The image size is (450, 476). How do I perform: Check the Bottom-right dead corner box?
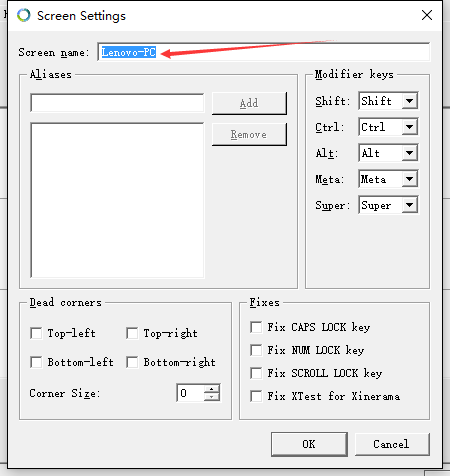[x=132, y=362]
